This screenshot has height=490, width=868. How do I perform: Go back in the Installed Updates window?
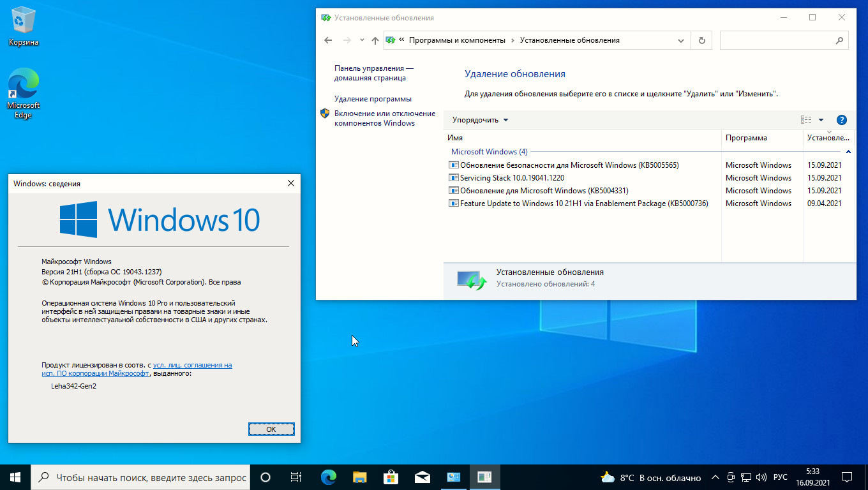[x=328, y=40]
